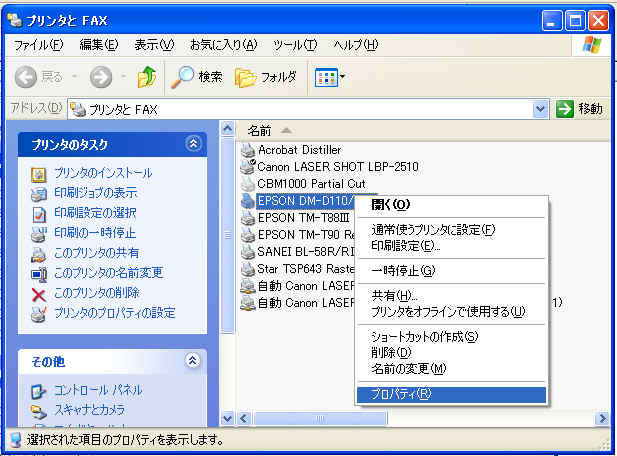This screenshot has height=456, width=617.
Task: Choose 開く(O) in context menu
Action: click(451, 205)
